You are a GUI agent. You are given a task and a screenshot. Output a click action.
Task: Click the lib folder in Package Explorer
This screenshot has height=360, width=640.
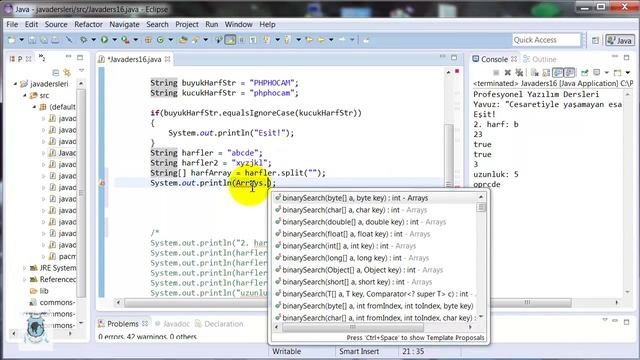[44, 291]
